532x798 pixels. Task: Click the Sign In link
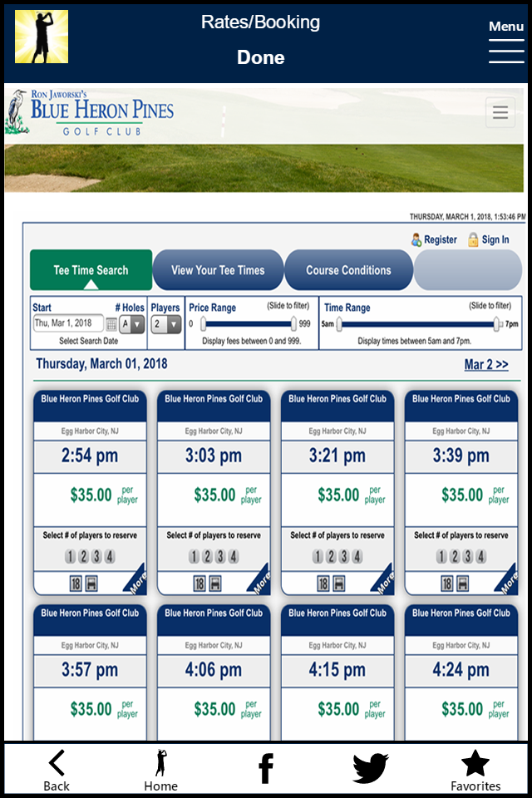[495, 239]
